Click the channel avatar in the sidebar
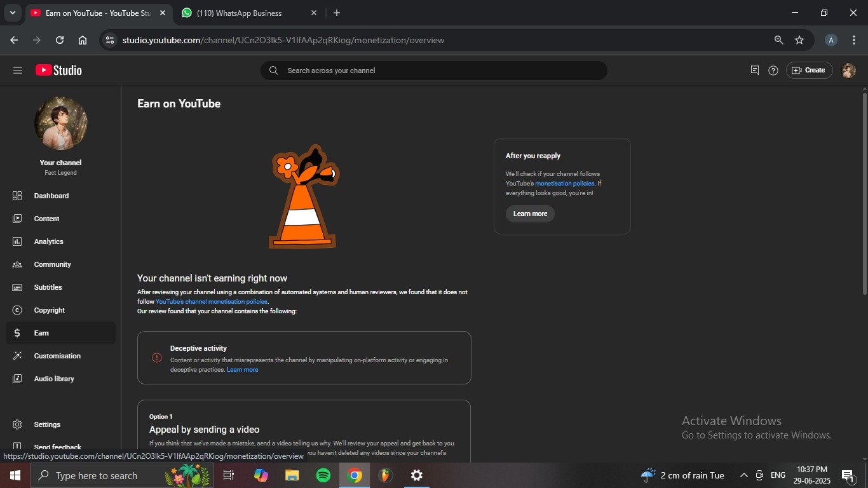The image size is (868, 488). pos(61,123)
